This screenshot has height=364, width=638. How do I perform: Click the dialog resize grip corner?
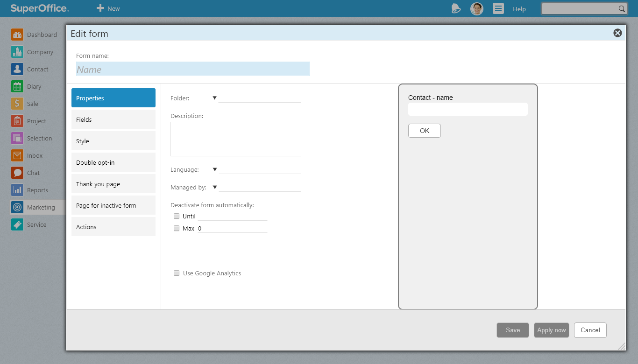click(x=622, y=346)
